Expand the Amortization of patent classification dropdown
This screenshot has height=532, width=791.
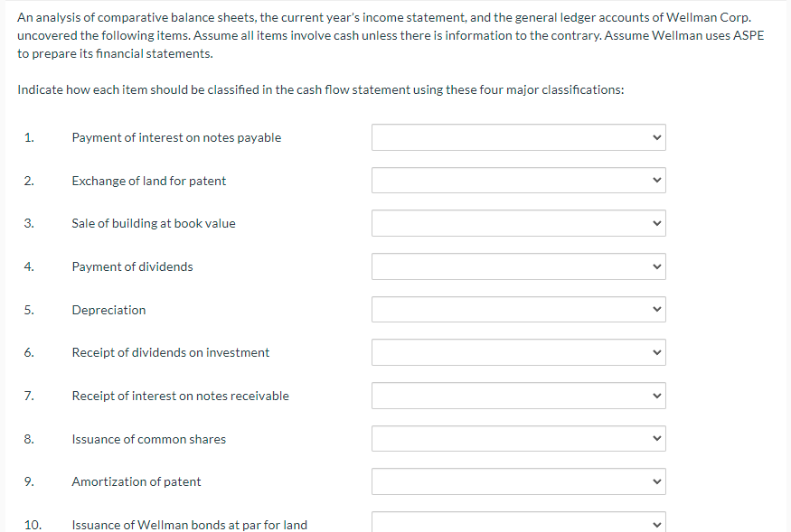pos(518,481)
